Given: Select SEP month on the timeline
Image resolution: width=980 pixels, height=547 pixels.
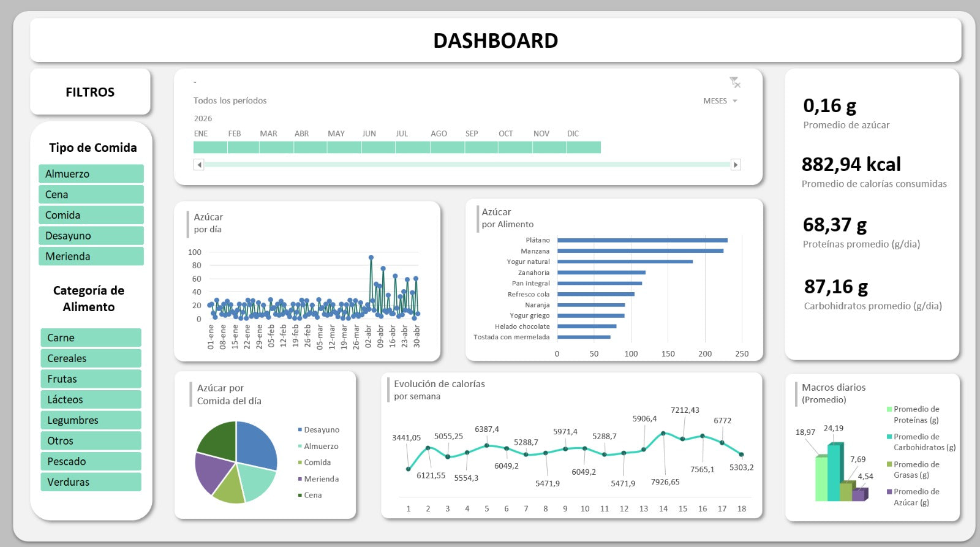Looking at the screenshot, I should tap(481, 148).
